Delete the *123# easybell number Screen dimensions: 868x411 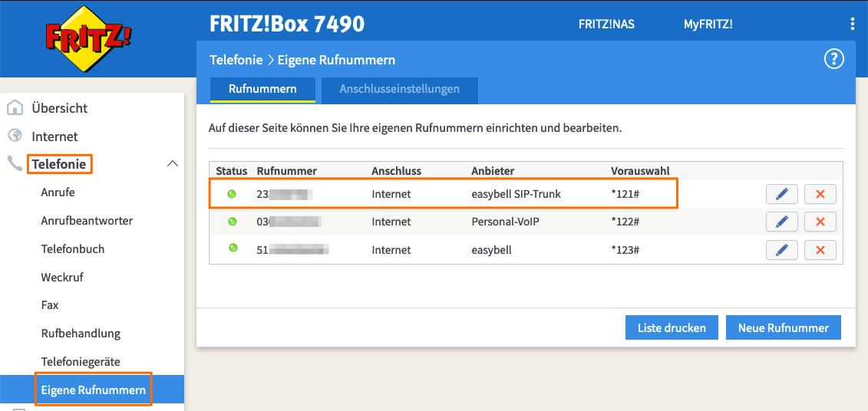(x=820, y=250)
